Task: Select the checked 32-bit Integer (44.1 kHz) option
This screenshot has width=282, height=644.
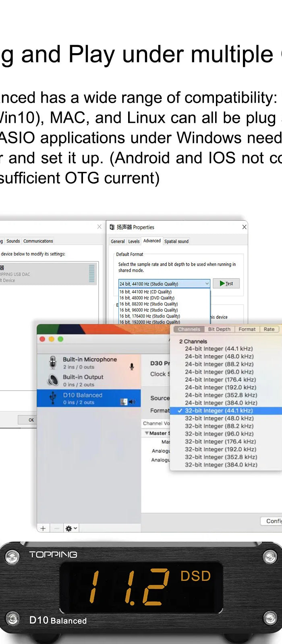Action: point(219,411)
